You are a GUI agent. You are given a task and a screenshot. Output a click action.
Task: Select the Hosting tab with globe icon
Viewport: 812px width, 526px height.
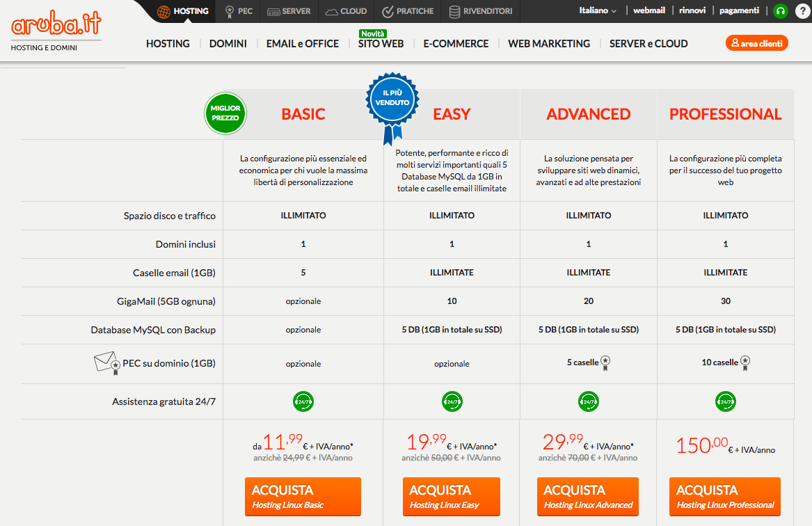(183, 11)
